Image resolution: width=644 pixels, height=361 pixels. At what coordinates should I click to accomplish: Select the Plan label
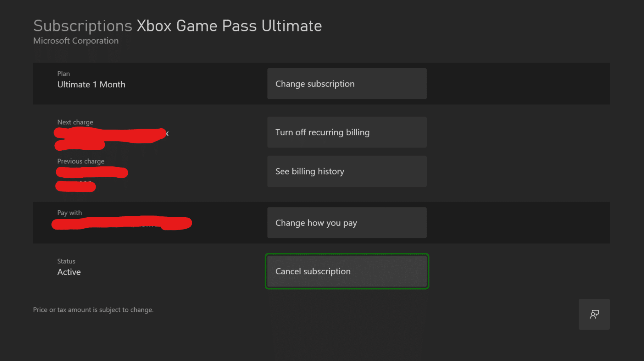(x=64, y=74)
